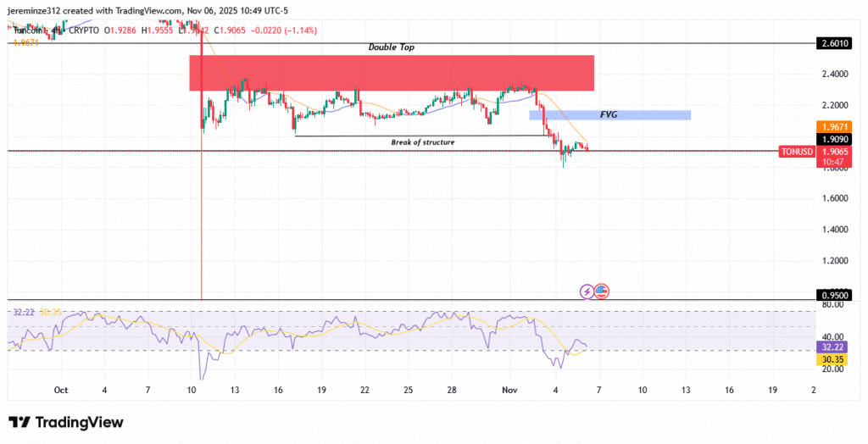Viewport: 868px width, 444px height.
Task: Click the C1.9065 close value in the header
Action: tap(231, 31)
